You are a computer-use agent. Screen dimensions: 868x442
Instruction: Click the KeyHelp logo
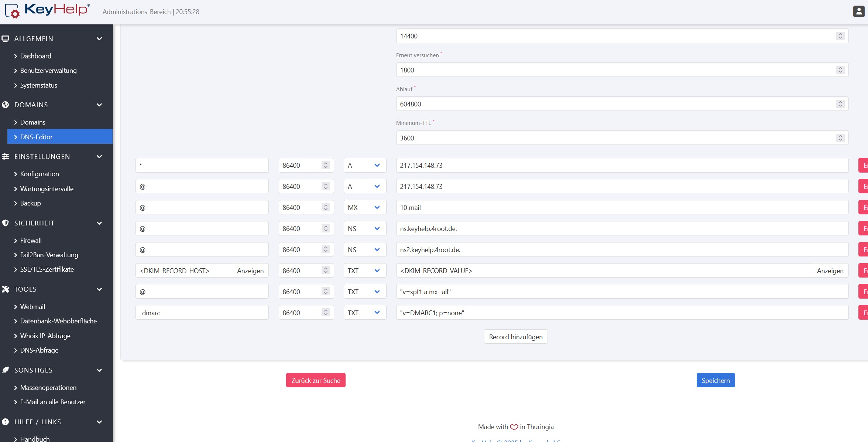click(x=48, y=11)
